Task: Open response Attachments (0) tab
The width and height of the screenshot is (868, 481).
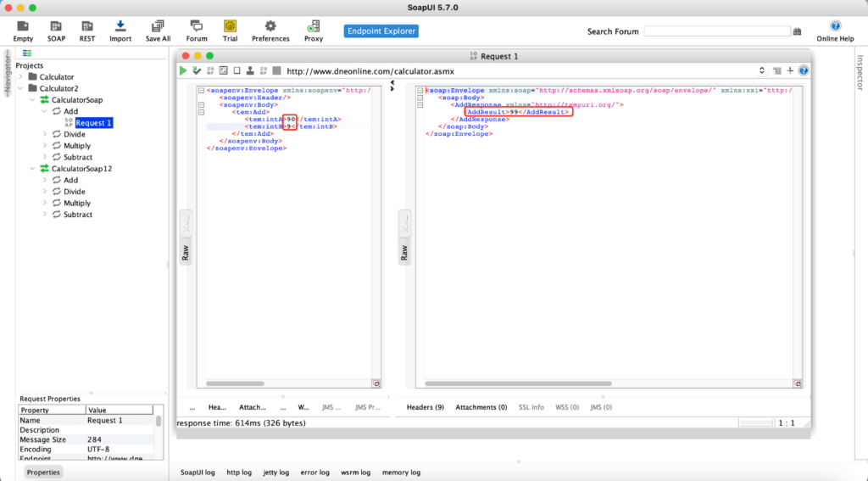Action: click(481, 407)
